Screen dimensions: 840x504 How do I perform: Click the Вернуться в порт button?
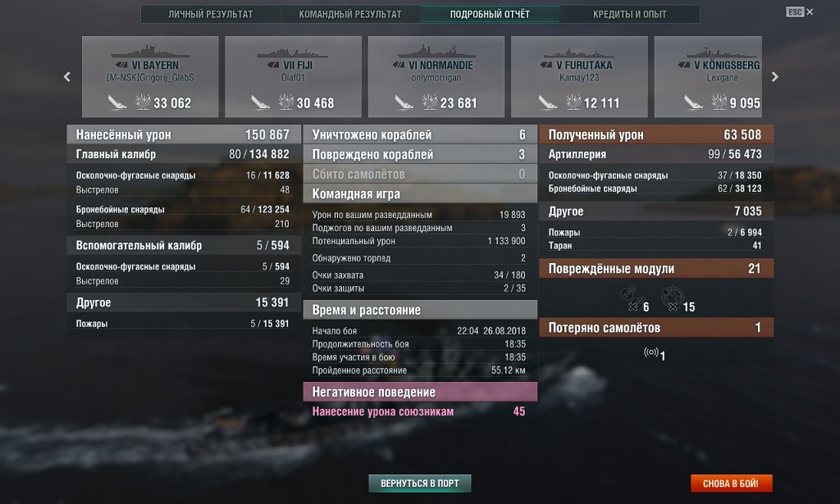[x=419, y=484]
